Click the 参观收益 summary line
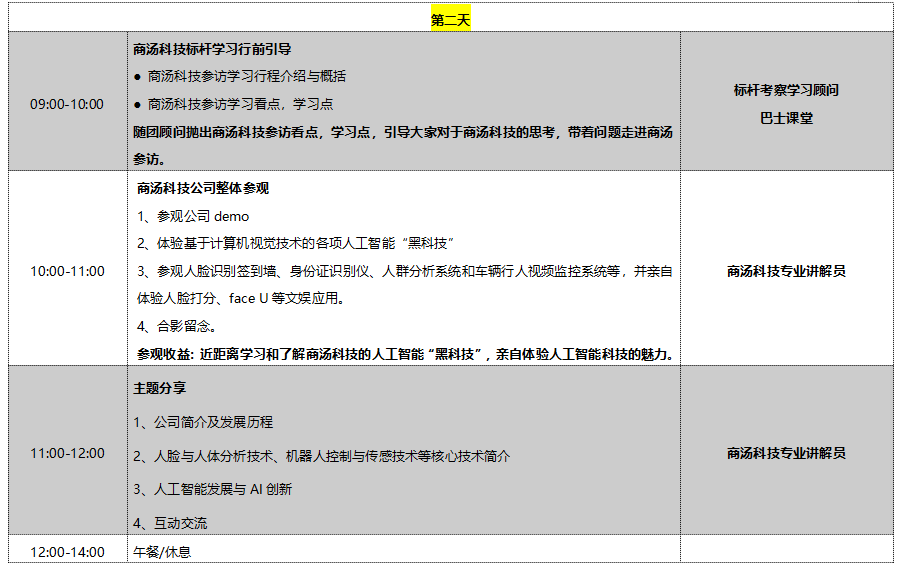The height and width of the screenshot is (568, 902). [406, 354]
